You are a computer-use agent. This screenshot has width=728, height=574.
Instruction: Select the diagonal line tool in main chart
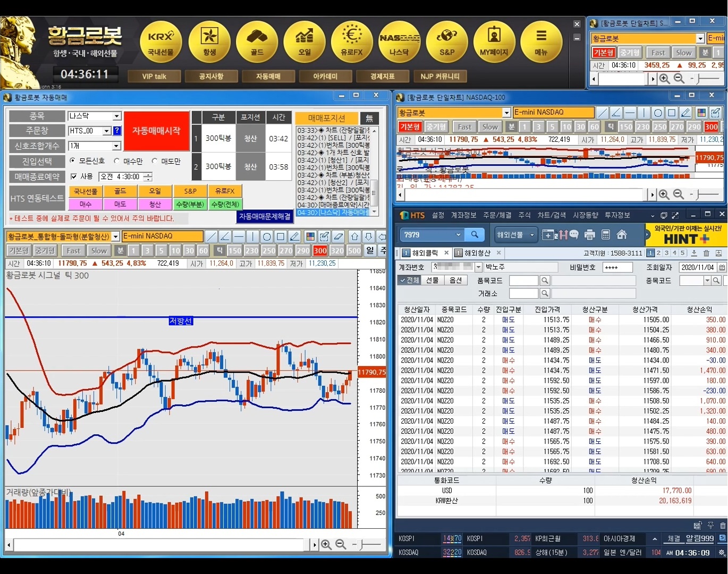211,237
